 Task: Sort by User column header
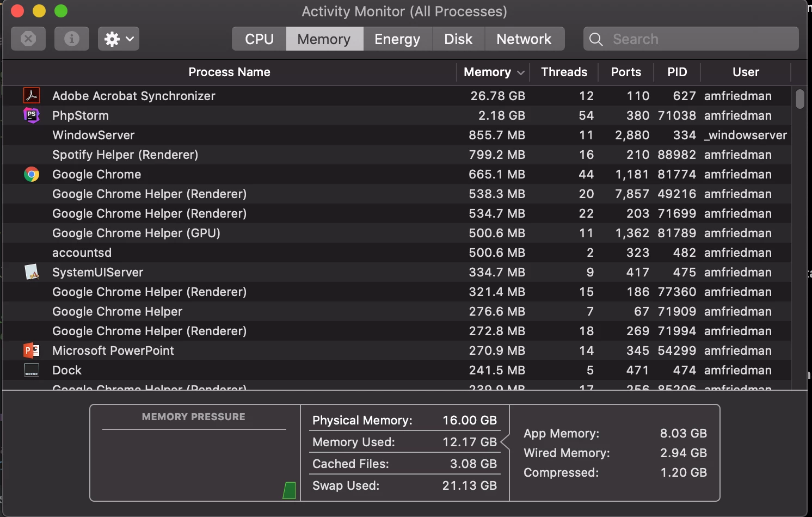(746, 72)
